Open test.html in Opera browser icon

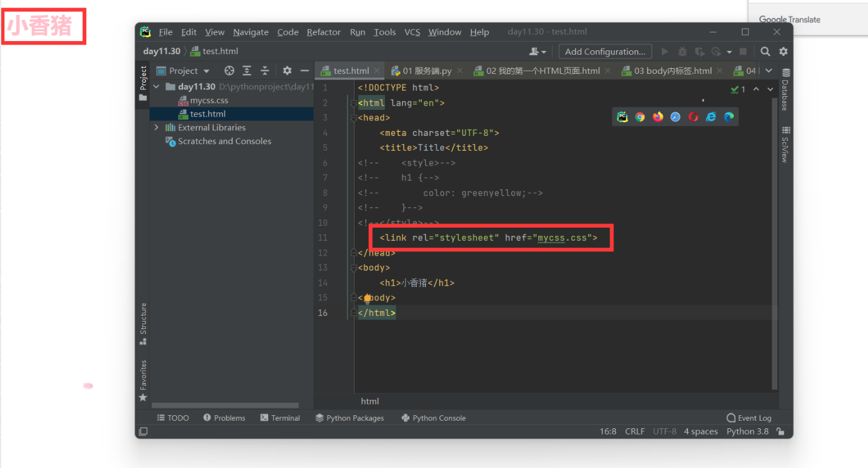point(694,117)
